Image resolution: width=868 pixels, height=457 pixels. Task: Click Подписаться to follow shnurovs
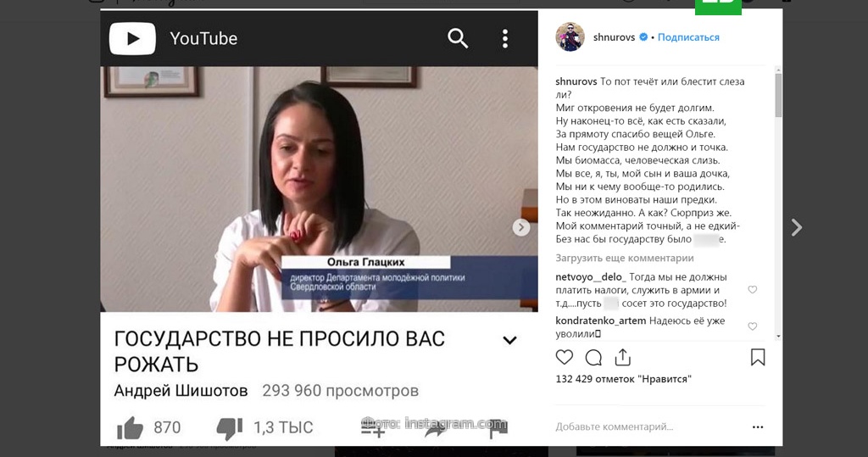[x=688, y=37]
